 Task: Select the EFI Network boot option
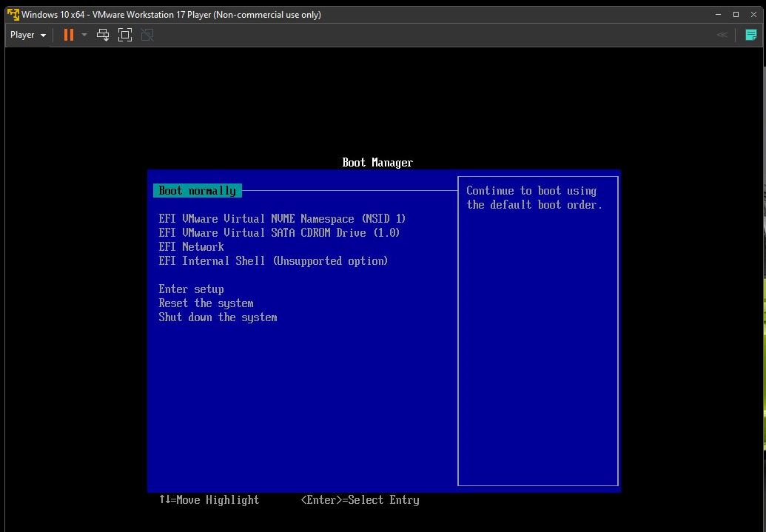pyautogui.click(x=191, y=247)
